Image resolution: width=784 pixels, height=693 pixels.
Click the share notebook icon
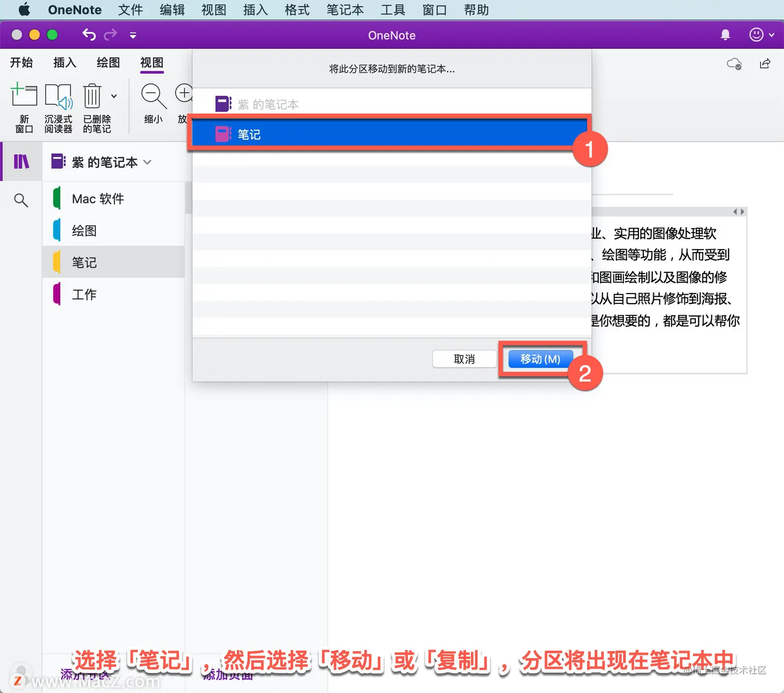click(765, 63)
